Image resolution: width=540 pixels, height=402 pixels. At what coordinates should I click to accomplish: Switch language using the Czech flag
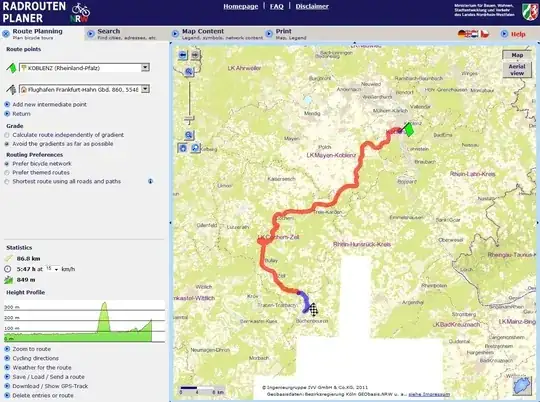(x=485, y=34)
